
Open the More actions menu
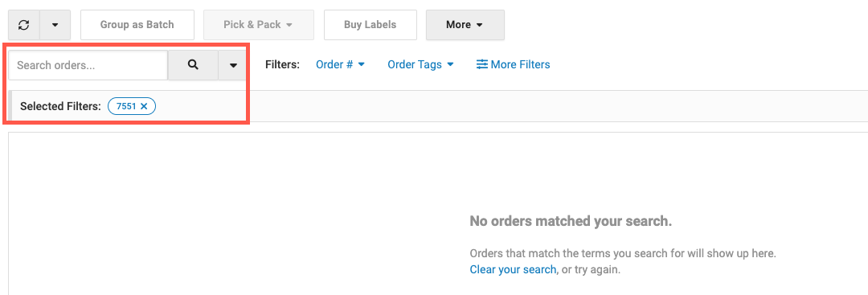[x=465, y=25]
